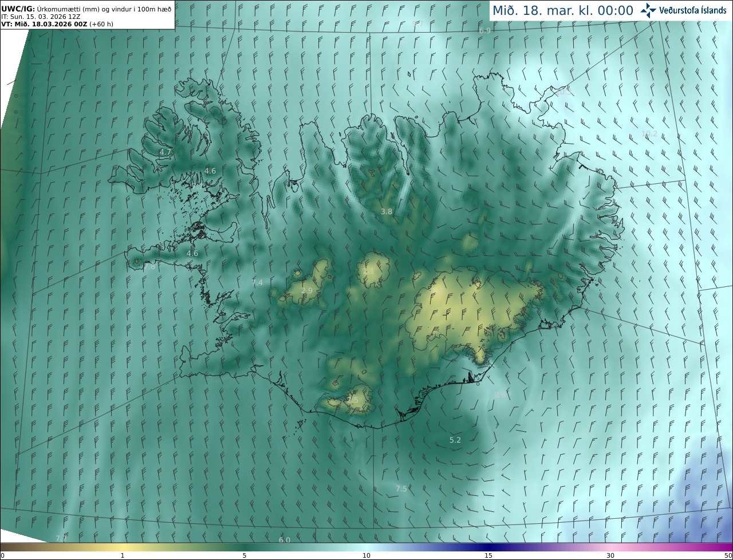Select the 'UWC/IG: Úrkomumætti (mm)' title line
The width and height of the screenshot is (733, 560).
click(86, 9)
